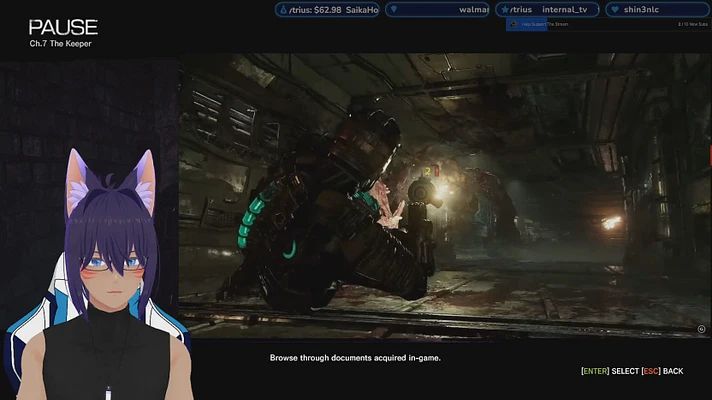Click the heart follower icon
The height and width of the screenshot is (400, 712).
pyautogui.click(x=615, y=10)
